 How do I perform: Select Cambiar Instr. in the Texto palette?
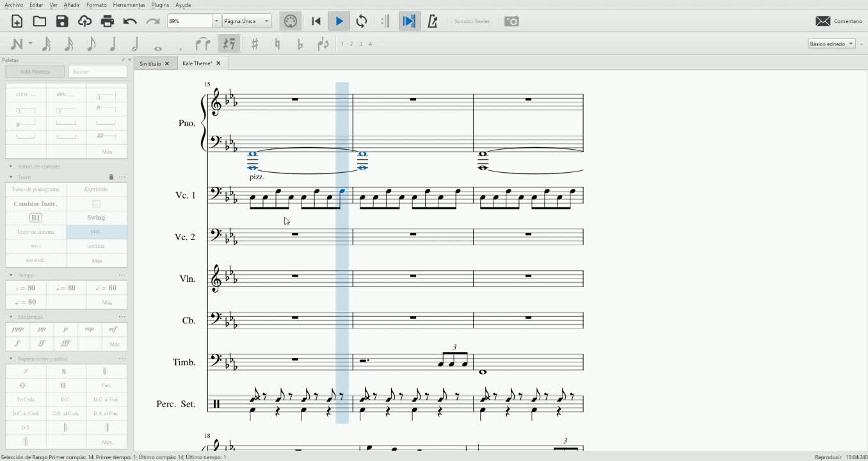pyautogui.click(x=36, y=204)
